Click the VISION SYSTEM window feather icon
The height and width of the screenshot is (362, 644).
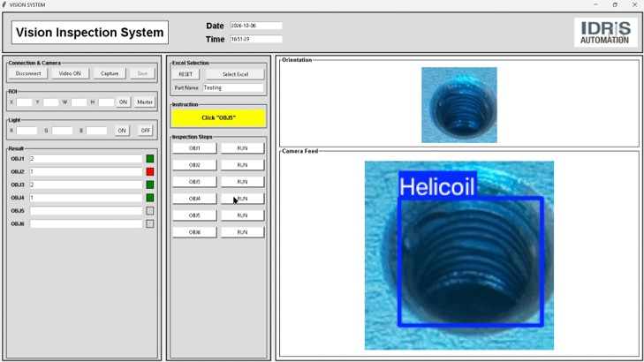point(4,5)
